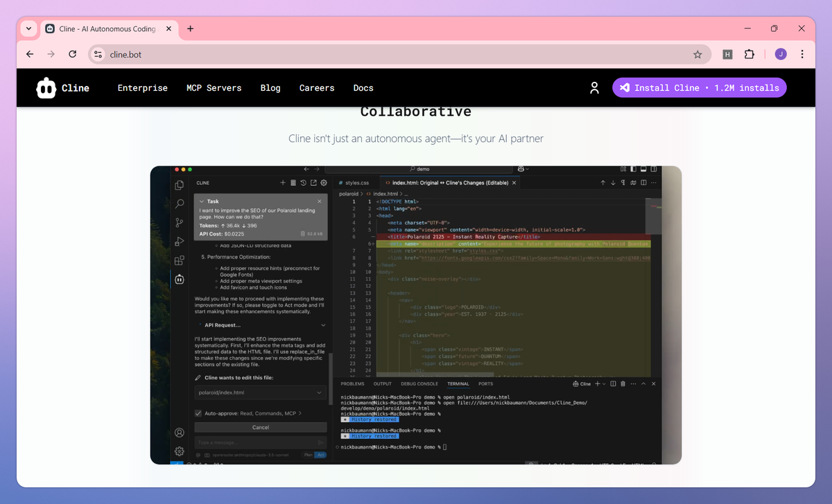The height and width of the screenshot is (504, 832).
Task: Collapse the Task header chevron in demo
Action: (x=202, y=201)
